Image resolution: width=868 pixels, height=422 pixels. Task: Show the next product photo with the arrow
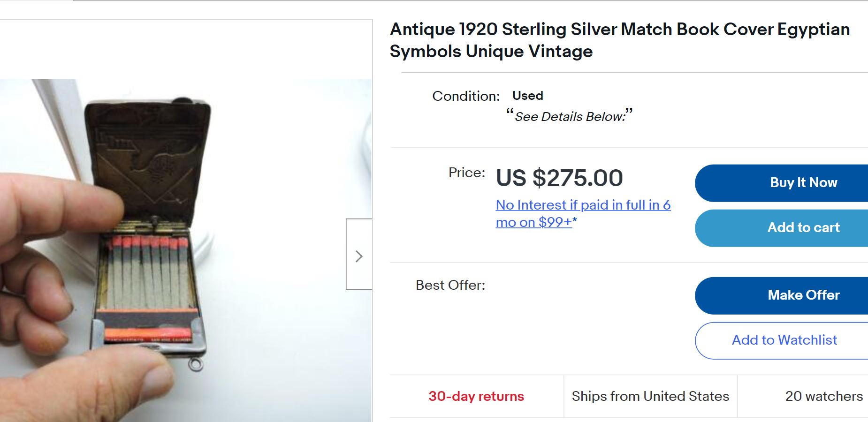(x=359, y=256)
